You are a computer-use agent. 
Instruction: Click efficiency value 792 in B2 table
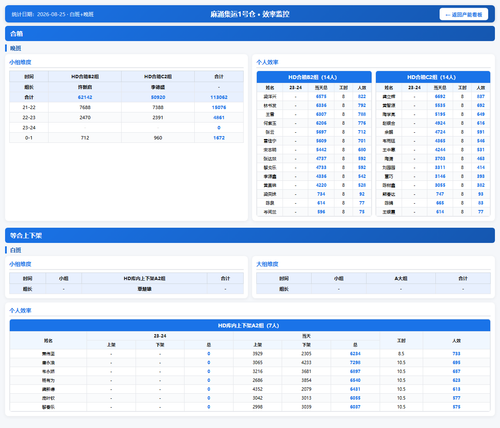(x=362, y=105)
